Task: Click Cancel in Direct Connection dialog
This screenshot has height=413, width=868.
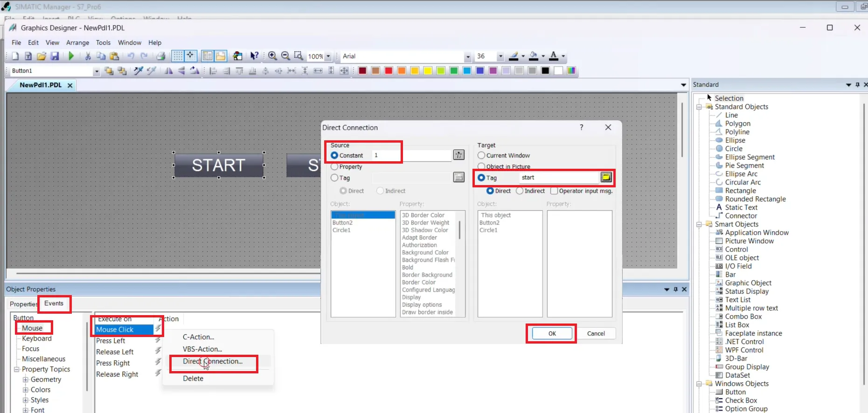Action: pyautogui.click(x=596, y=333)
